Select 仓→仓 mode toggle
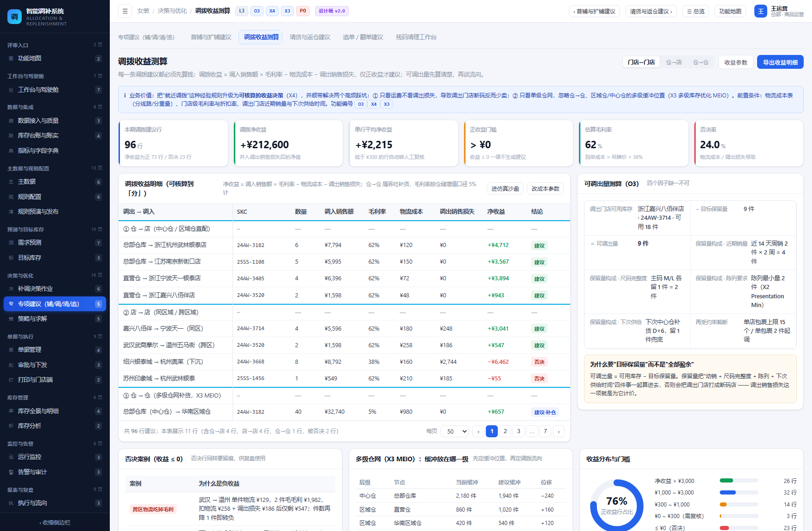The height and width of the screenshot is (531, 812). [x=700, y=62]
